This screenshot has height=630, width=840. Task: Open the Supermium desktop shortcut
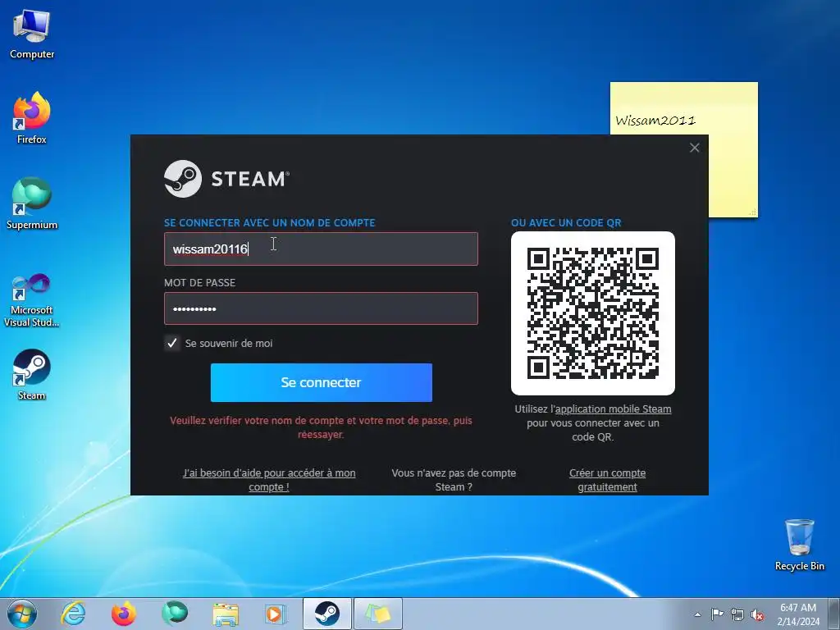(x=32, y=203)
